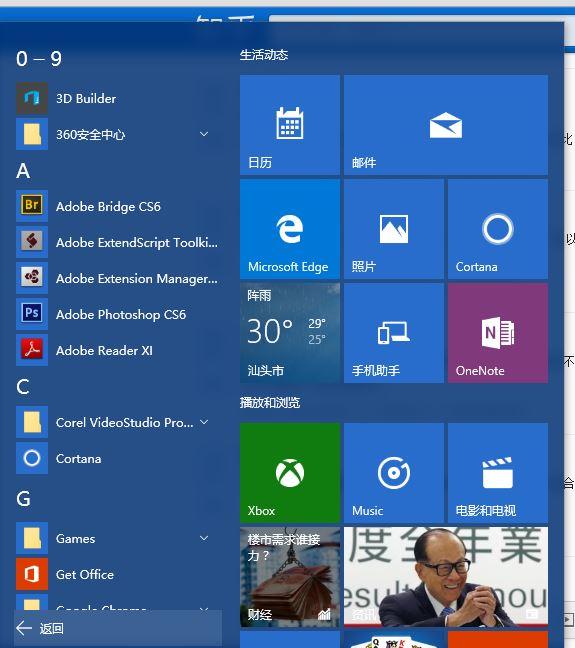Open the 汕头市 weather tile
This screenshot has height=648, width=575.
pos(290,333)
